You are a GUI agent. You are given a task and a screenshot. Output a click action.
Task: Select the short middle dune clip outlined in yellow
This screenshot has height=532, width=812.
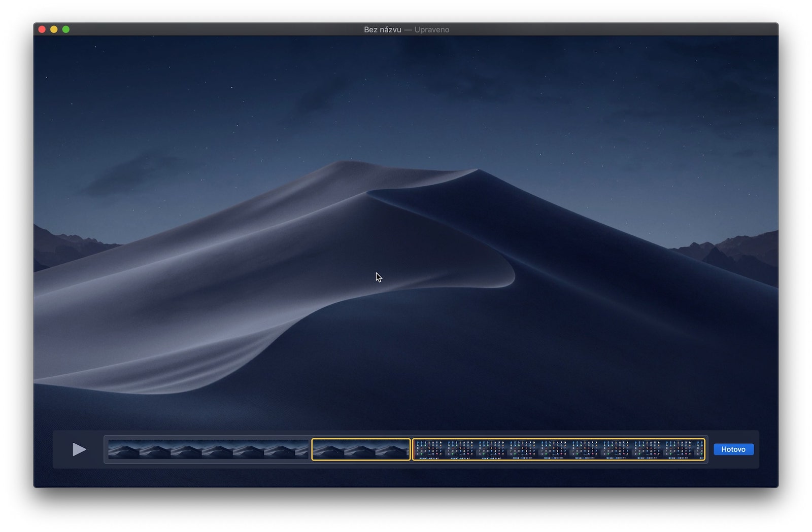pyautogui.click(x=361, y=449)
